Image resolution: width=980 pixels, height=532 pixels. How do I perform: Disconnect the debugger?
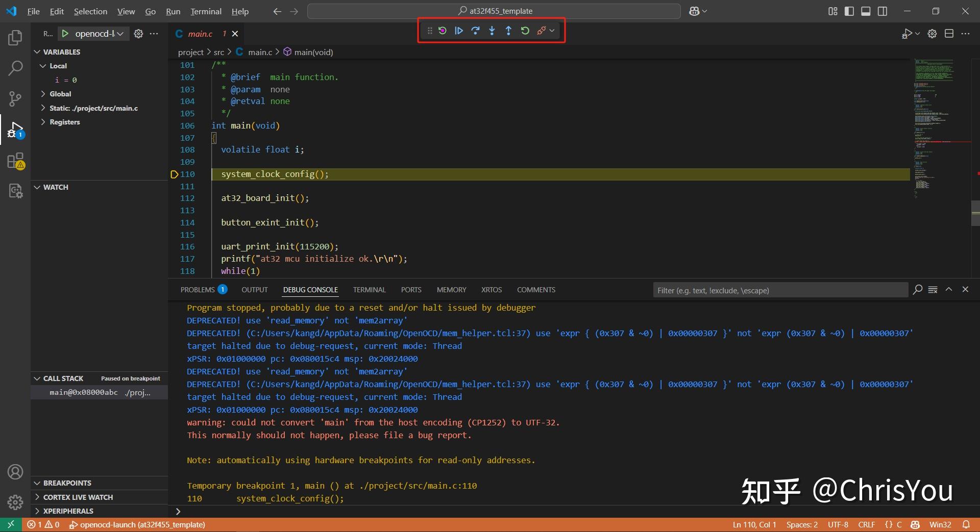[542, 30]
